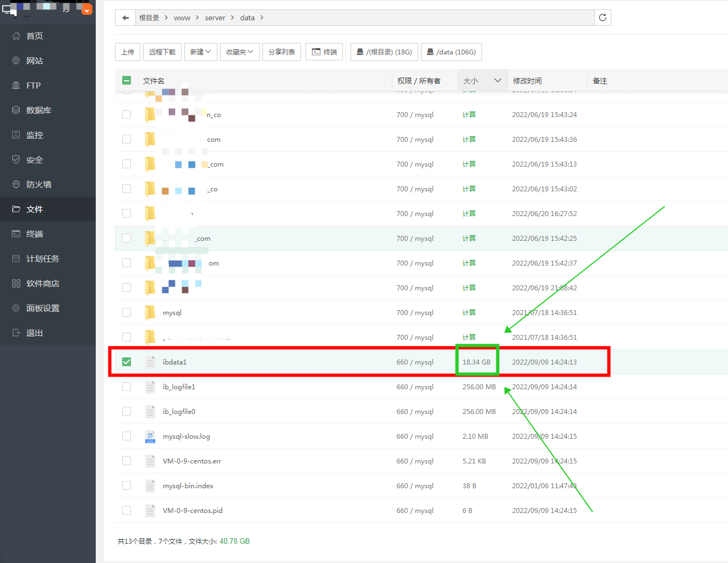Click the mysql-bin.index file icon
728x563 pixels.
click(x=150, y=485)
